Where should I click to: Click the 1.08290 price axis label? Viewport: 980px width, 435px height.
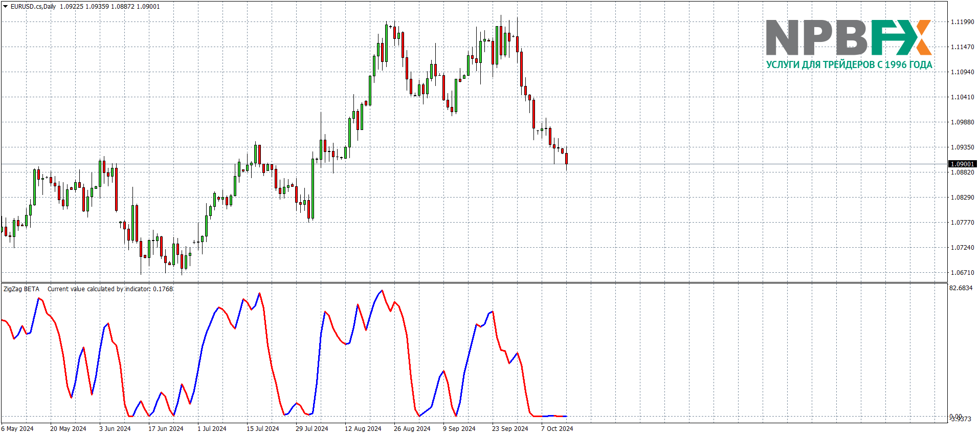point(962,198)
